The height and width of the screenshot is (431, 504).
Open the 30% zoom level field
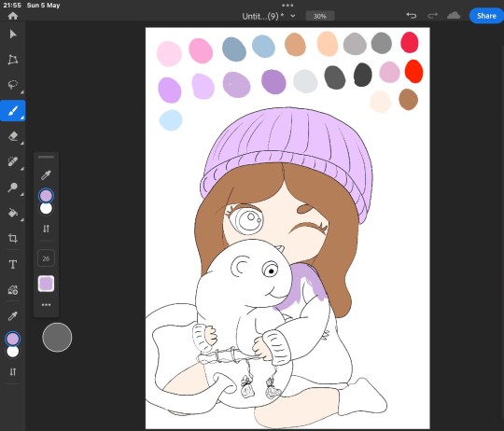(x=320, y=16)
